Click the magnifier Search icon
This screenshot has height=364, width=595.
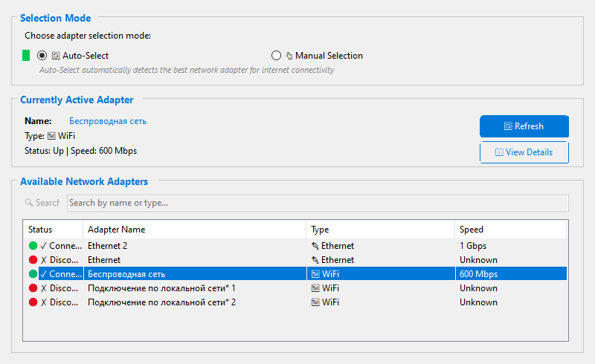click(x=29, y=203)
